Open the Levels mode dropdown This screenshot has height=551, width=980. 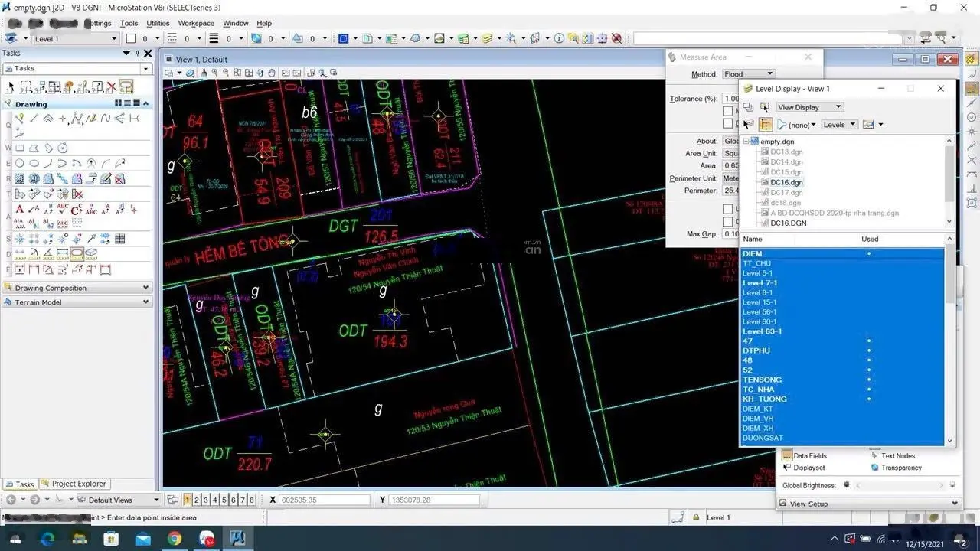tap(839, 124)
